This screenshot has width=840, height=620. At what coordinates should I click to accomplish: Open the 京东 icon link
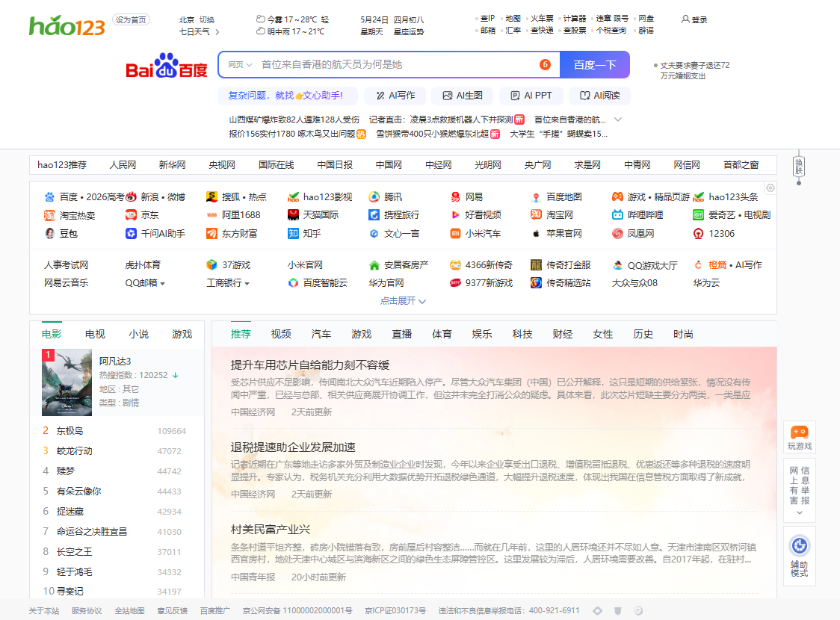tap(131, 215)
